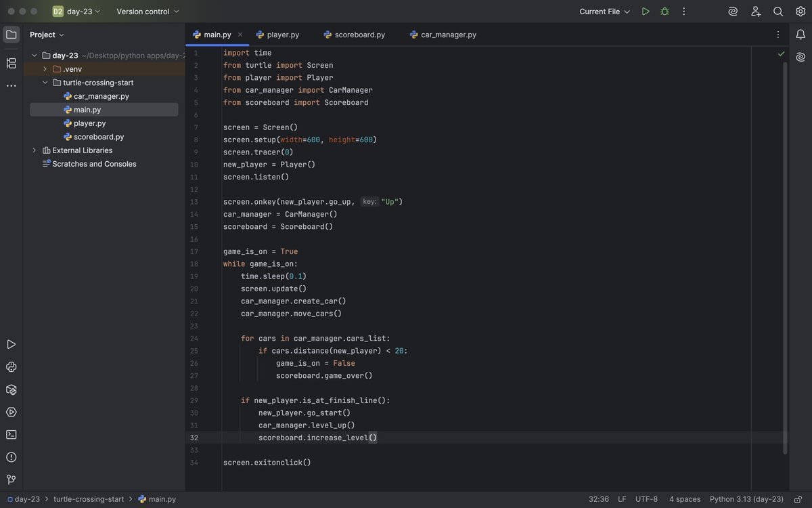Open Search Everywhere magnifier
The width and height of the screenshot is (812, 508).
point(778,12)
